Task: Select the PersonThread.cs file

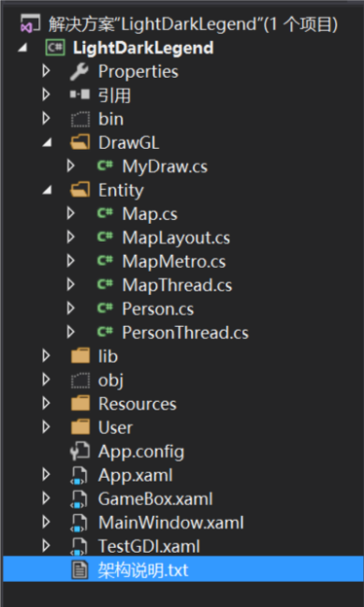Action: [185, 333]
